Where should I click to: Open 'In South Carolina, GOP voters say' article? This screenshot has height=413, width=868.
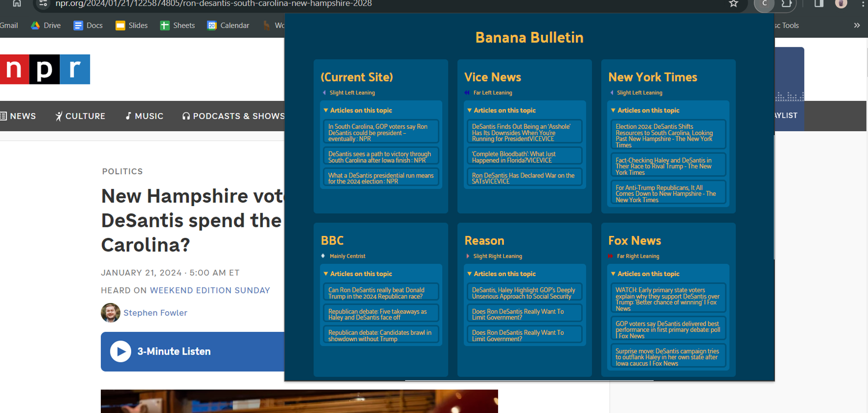381,132
